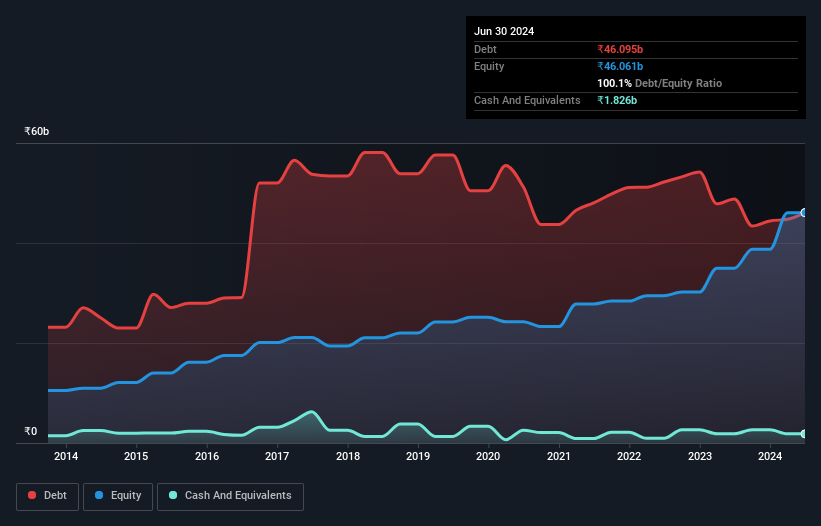Click the Equity row label in tooltip

489,66
